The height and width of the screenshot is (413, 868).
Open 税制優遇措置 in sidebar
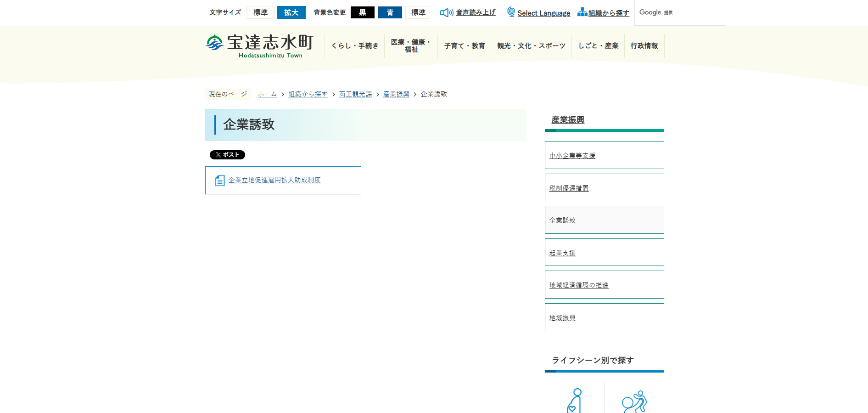[605, 187]
